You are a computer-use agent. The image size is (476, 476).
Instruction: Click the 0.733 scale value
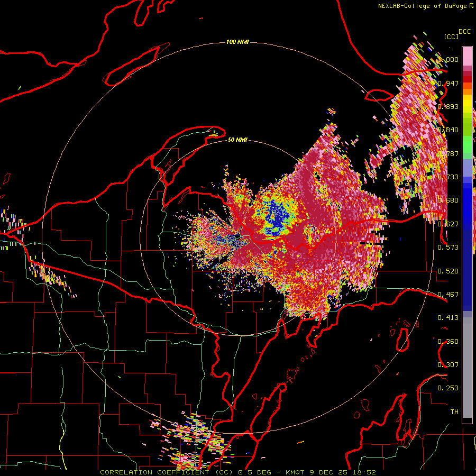pos(448,177)
